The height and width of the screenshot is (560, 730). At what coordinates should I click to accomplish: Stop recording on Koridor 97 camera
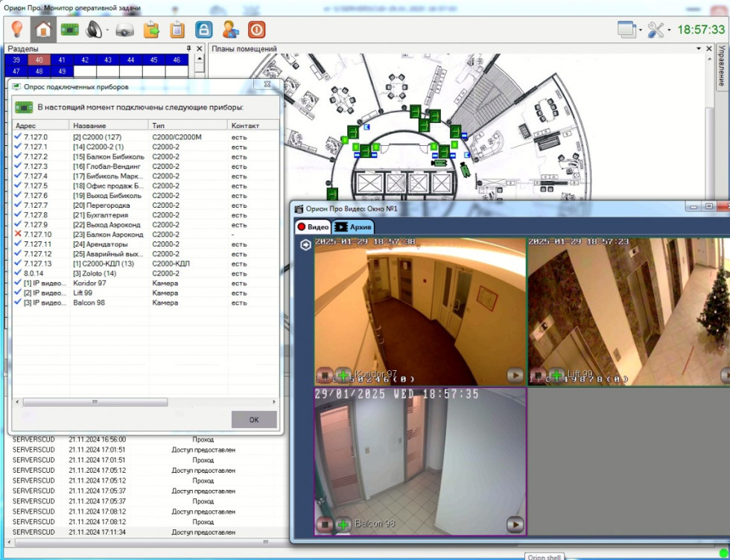324,375
